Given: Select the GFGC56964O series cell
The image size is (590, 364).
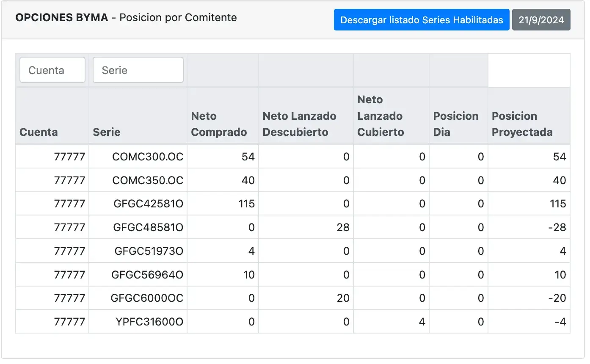Looking at the screenshot, I should tap(147, 275).
